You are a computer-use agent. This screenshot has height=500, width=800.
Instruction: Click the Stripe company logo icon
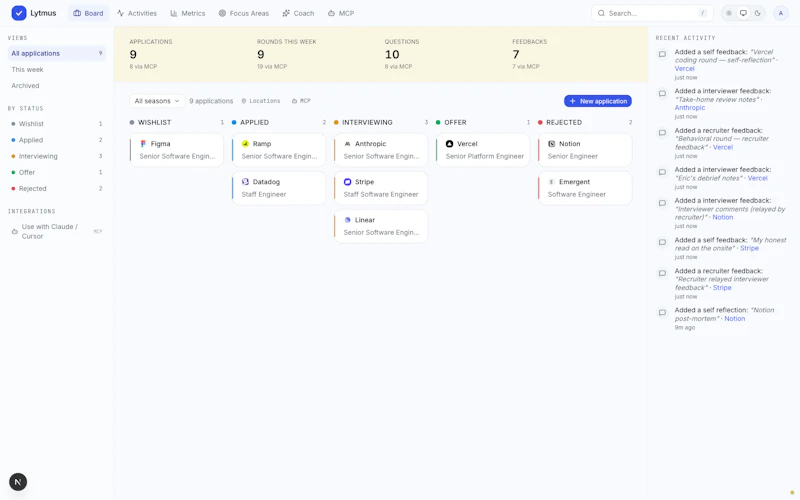(x=347, y=182)
